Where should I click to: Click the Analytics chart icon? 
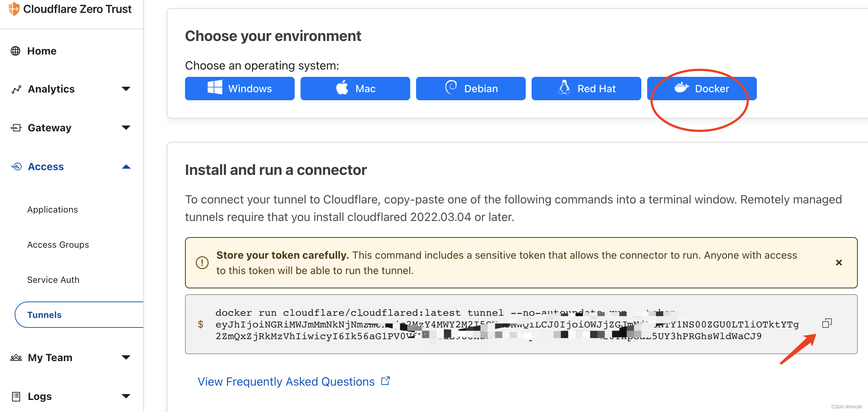16,89
